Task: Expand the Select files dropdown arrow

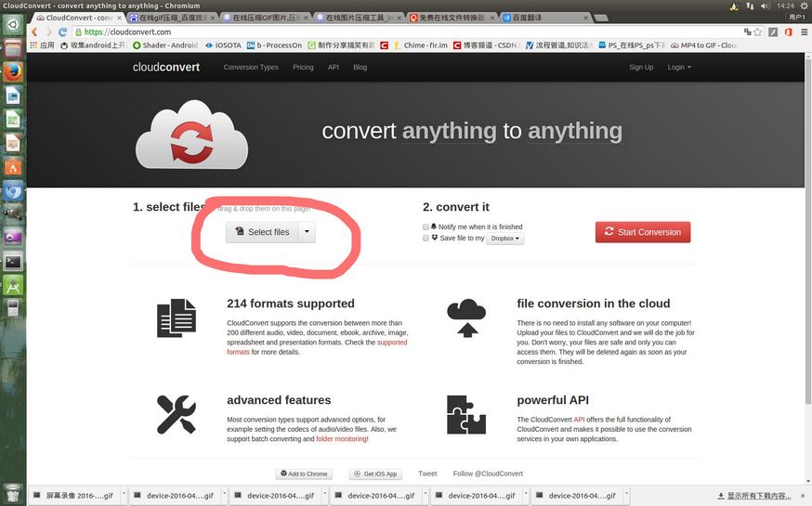Action: pos(307,232)
